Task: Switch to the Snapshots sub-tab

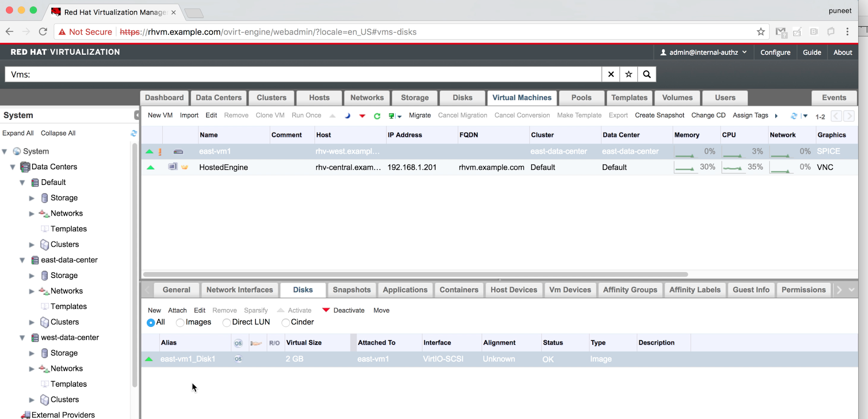Action: coord(351,290)
